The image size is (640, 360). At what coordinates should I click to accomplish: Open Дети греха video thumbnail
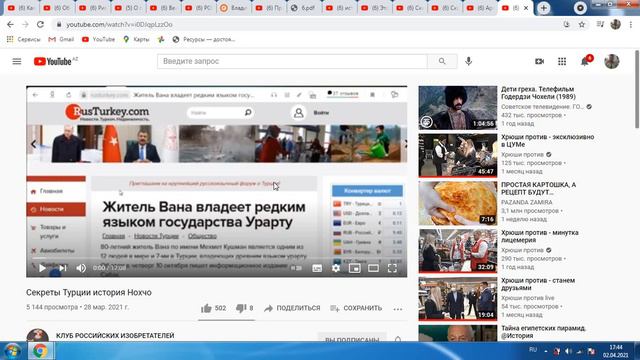(x=458, y=108)
